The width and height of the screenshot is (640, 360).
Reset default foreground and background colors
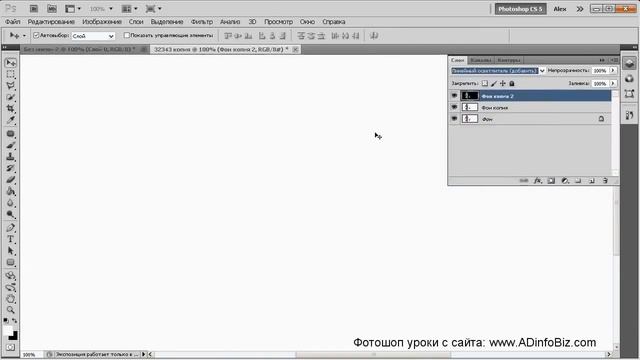click(x=6, y=321)
